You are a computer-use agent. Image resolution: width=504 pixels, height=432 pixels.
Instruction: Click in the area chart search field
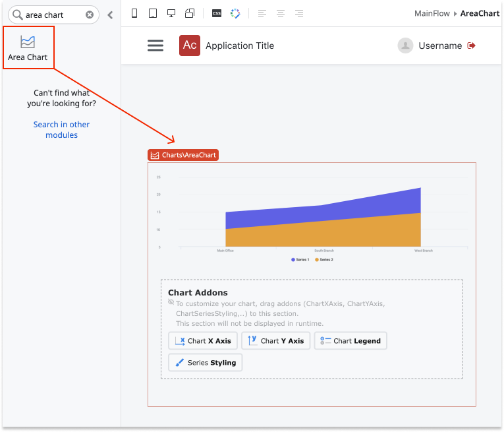pyautogui.click(x=53, y=15)
